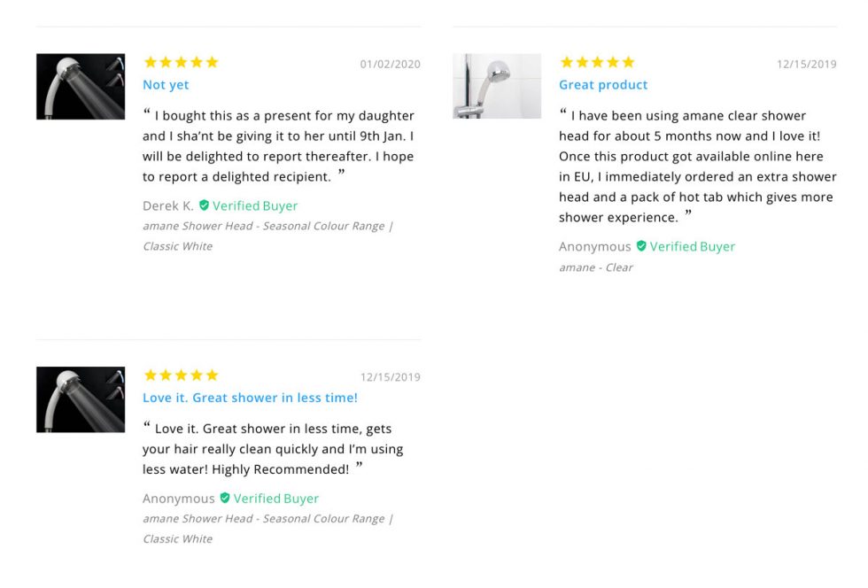868x588 pixels.
Task: Open the "amane - Clear" product link
Action: 595,267
